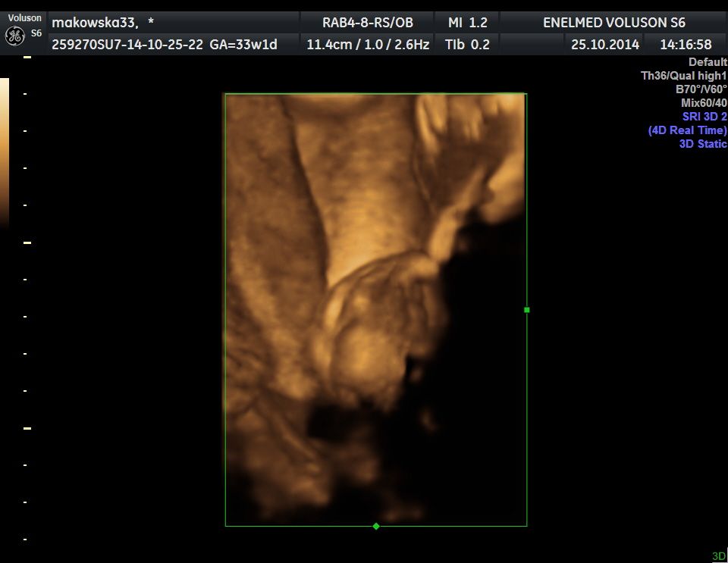This screenshot has width=728, height=563.
Task: Click the green diamond marker at box bottom
Action: 376,526
